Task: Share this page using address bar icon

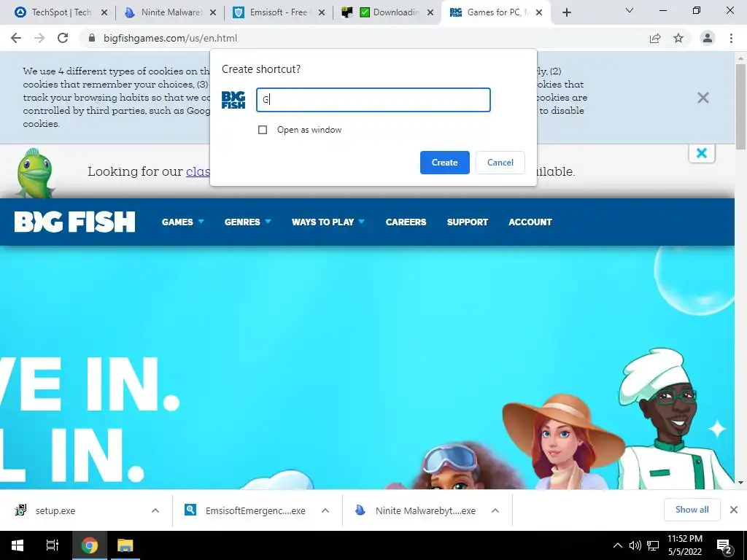Action: click(655, 38)
